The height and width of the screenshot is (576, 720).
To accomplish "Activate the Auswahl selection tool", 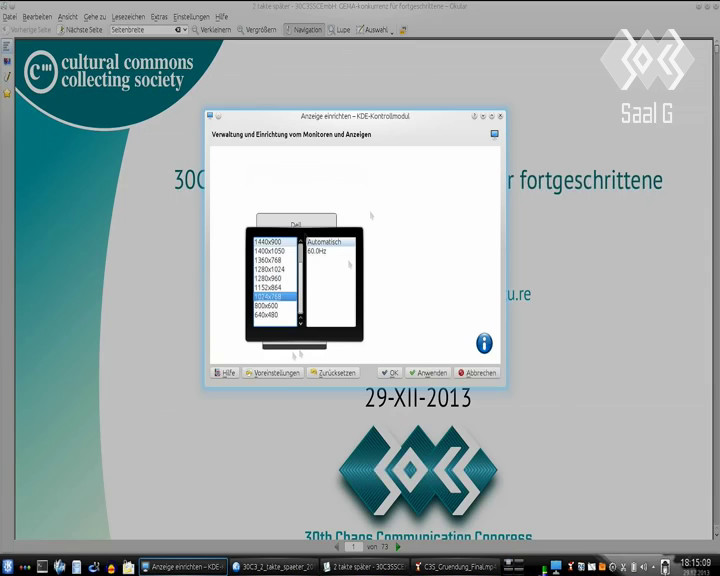I will point(372,30).
